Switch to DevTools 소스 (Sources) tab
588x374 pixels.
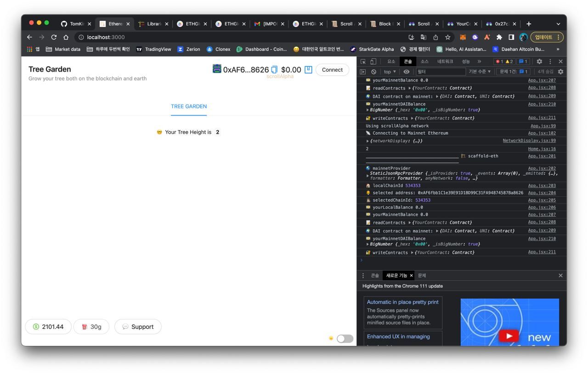[x=424, y=61]
